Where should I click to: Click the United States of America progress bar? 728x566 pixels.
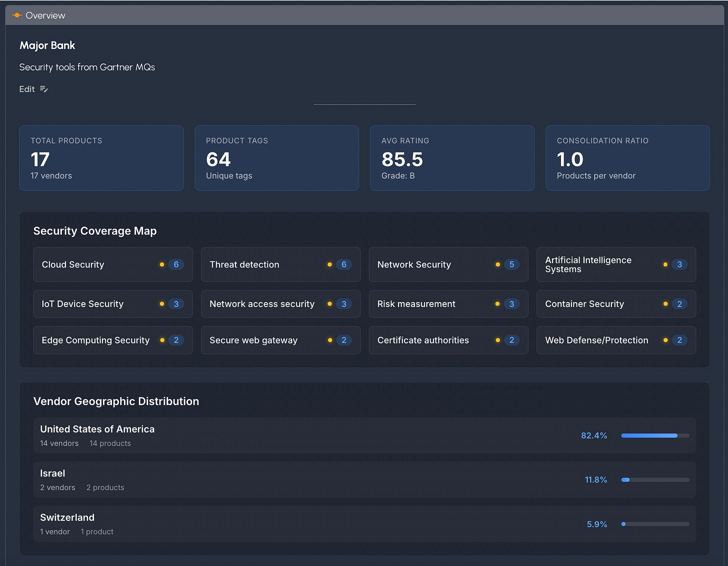655,435
